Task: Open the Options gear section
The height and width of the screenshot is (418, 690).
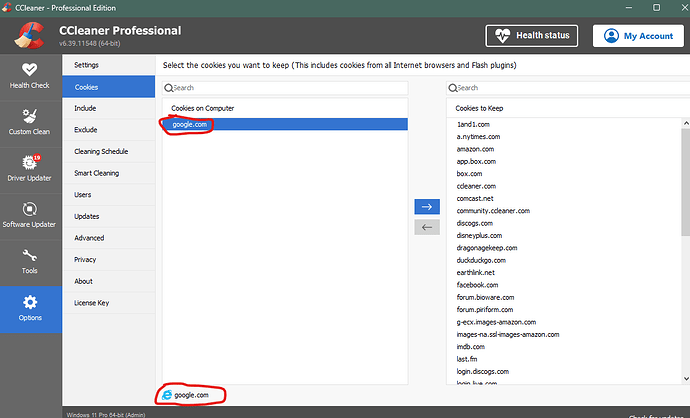Action: tap(30, 309)
